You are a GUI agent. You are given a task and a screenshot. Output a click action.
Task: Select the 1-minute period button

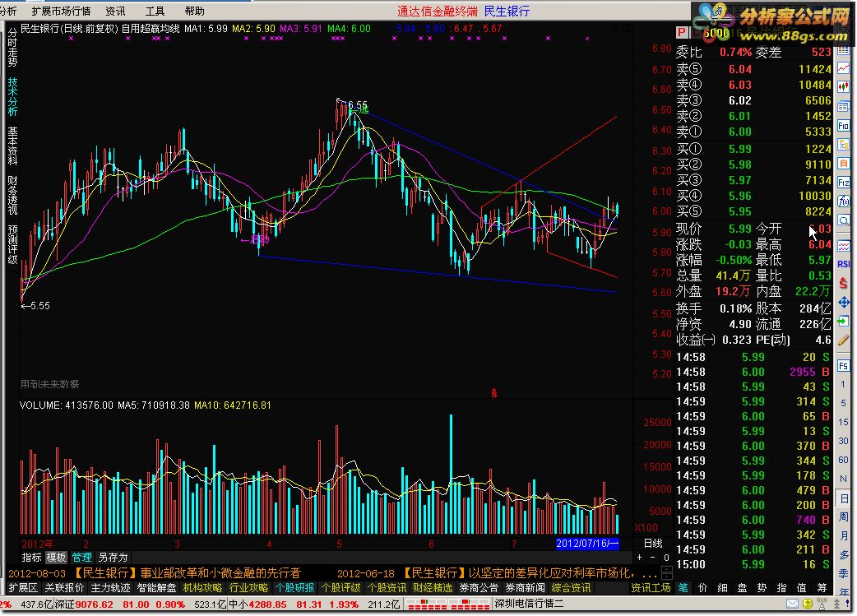(844, 384)
